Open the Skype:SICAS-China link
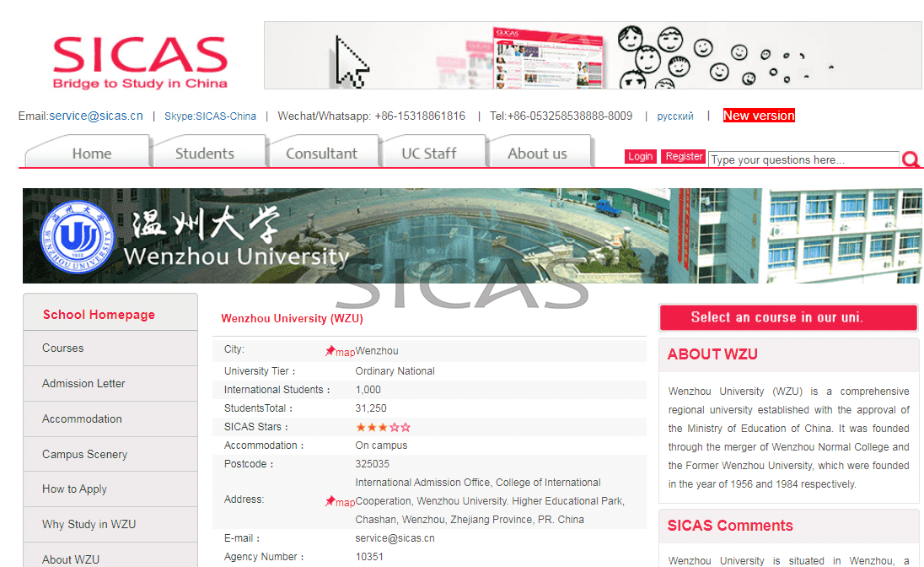The image size is (924, 567). pyautogui.click(x=211, y=116)
